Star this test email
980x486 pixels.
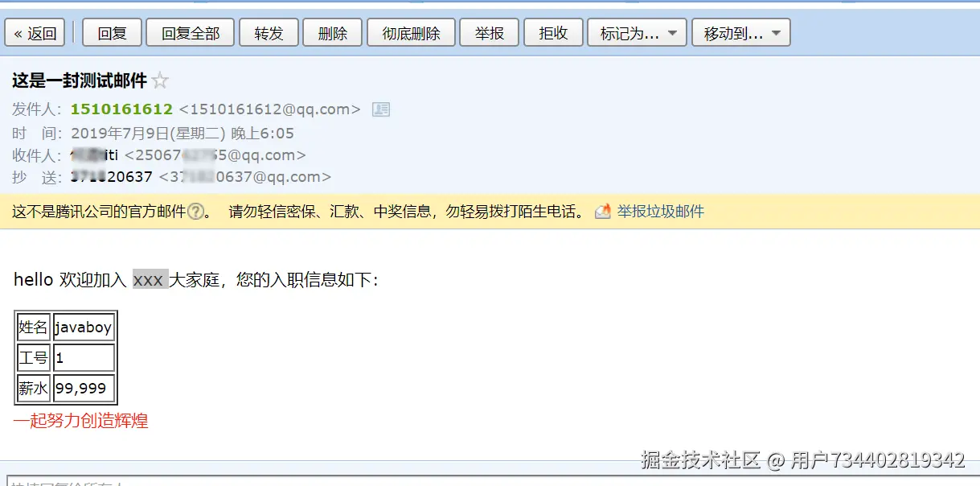pos(160,80)
